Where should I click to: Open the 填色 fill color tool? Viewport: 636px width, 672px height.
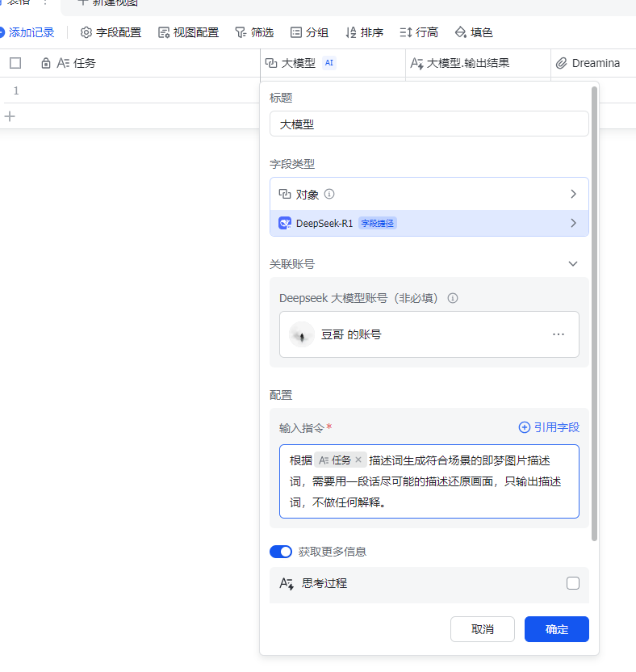click(x=474, y=32)
